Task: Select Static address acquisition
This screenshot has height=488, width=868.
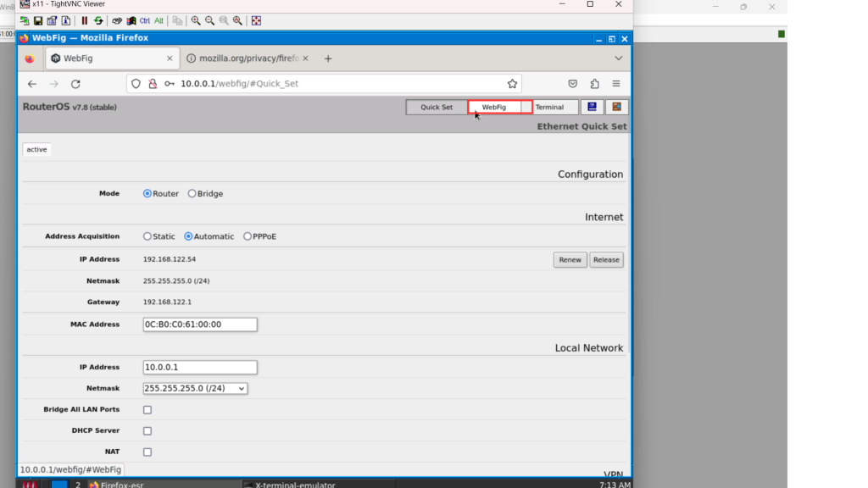Action: (147, 236)
